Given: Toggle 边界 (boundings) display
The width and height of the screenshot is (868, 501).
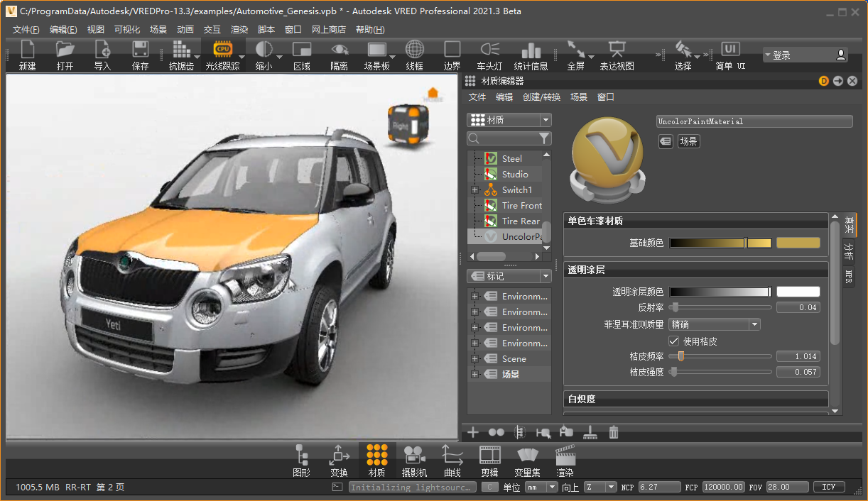Looking at the screenshot, I should click(452, 50).
